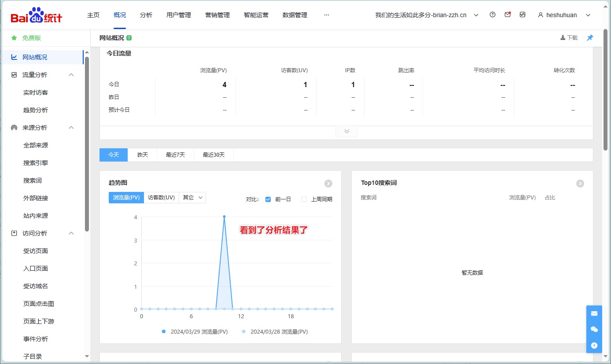Image resolution: width=611 pixels, height=364 pixels.
Task: Collapse the 流量分析 section chevron
Action: [71, 75]
